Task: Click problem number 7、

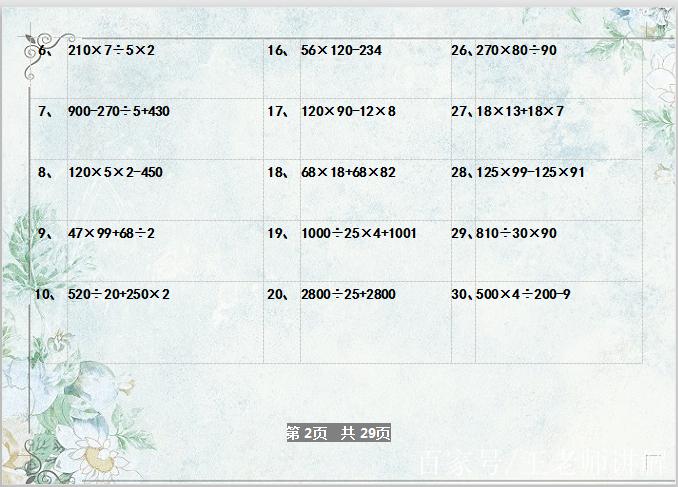Action: 46,112
